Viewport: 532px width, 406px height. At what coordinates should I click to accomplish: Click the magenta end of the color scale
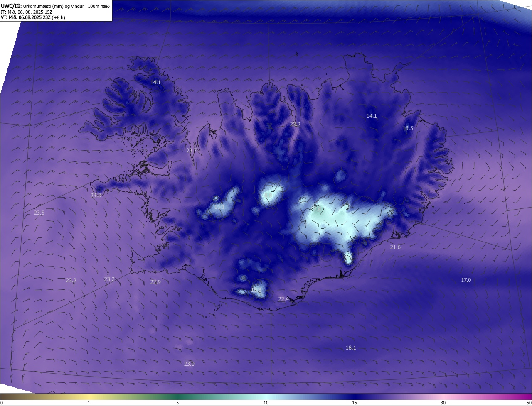point(524,396)
